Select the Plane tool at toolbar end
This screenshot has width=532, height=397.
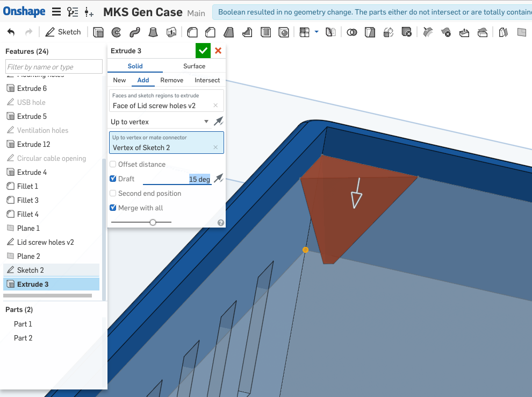pos(522,32)
